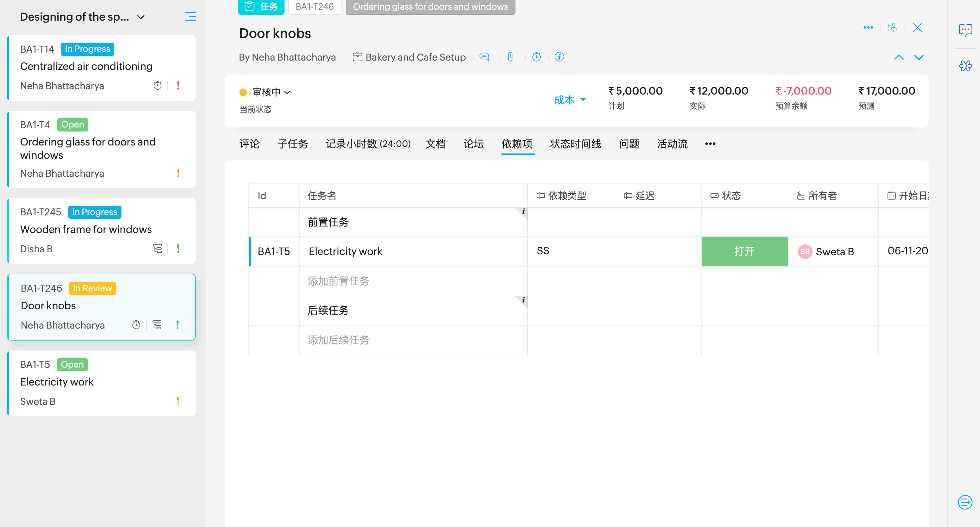
Task: Open the task info icon
Action: click(x=559, y=57)
